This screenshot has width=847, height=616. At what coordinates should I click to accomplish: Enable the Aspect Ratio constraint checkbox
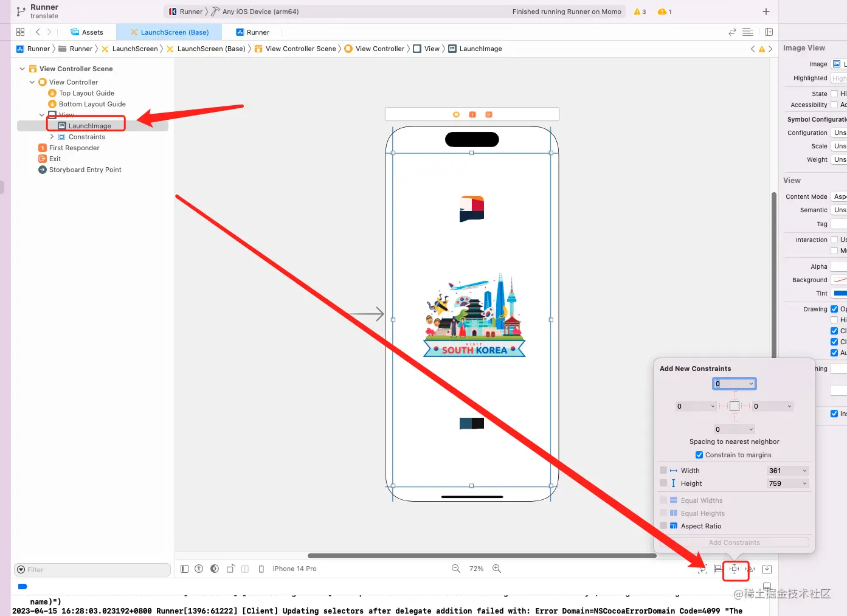click(x=663, y=526)
